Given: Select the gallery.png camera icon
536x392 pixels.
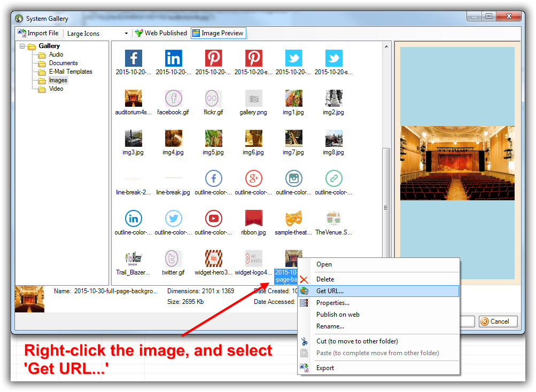Looking at the screenshot, I should 253,99.
